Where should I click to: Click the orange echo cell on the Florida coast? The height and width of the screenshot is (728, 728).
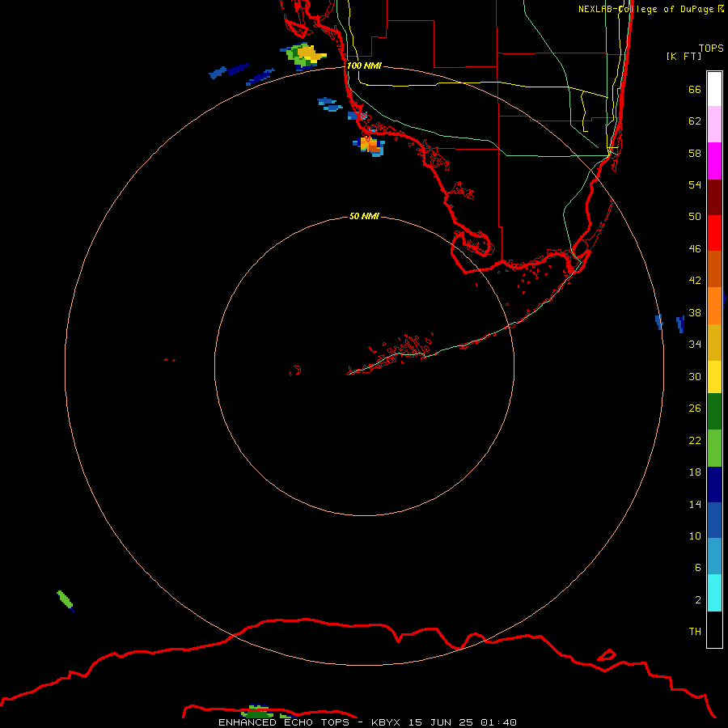coord(370,146)
